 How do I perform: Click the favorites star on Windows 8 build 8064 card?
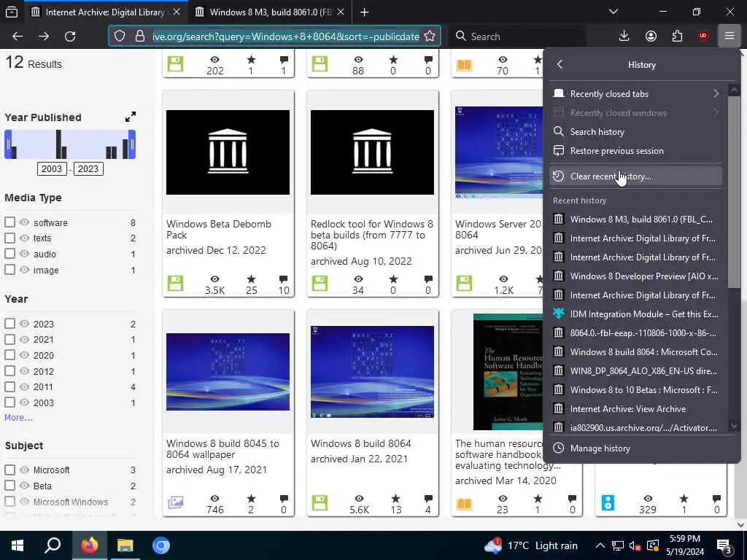pyautogui.click(x=396, y=499)
